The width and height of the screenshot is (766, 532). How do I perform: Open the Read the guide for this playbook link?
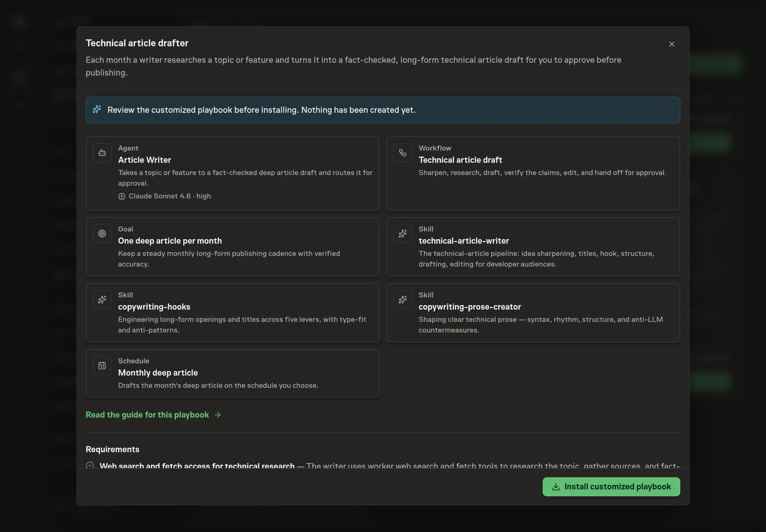pos(153,414)
